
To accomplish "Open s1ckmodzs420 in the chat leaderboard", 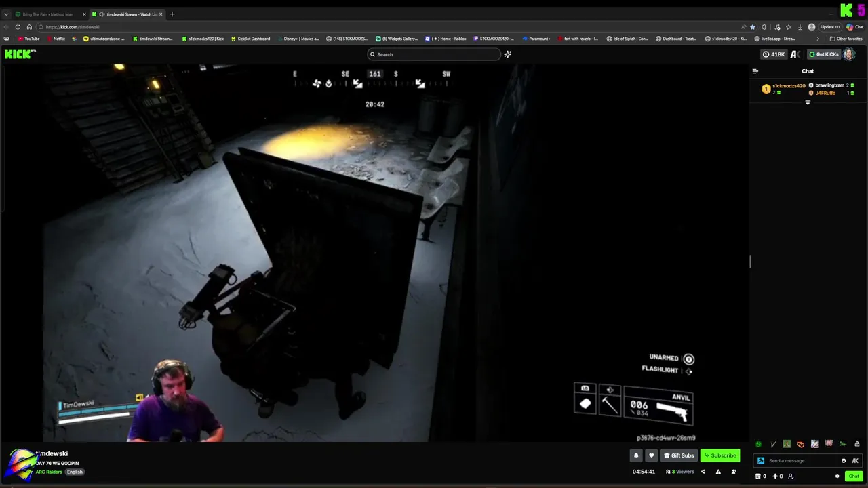I will point(789,86).
